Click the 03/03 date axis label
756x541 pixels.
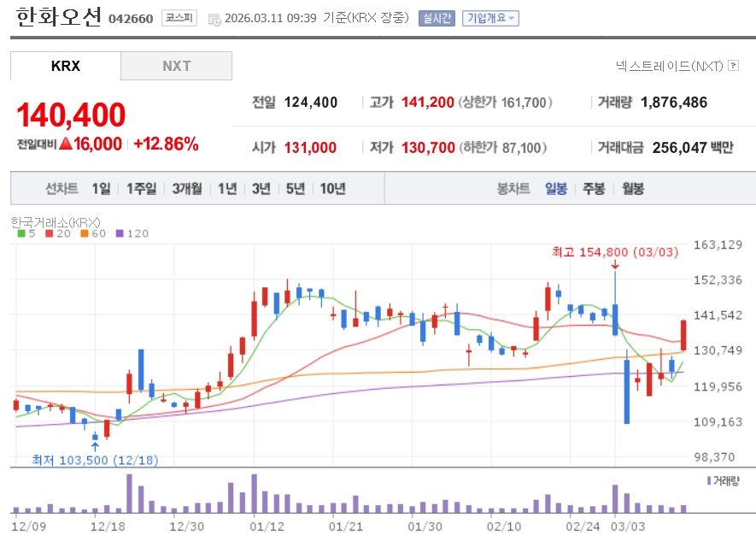pyautogui.click(x=628, y=526)
